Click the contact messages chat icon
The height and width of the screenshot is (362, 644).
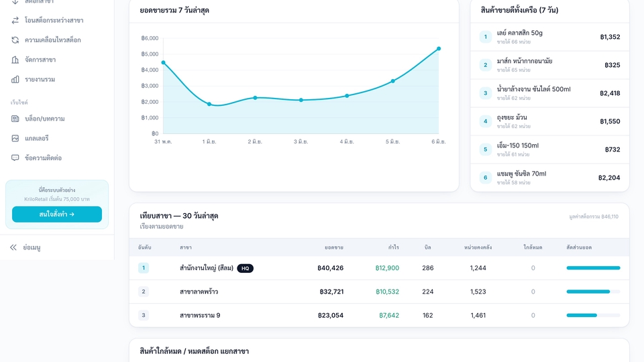pos(15,158)
